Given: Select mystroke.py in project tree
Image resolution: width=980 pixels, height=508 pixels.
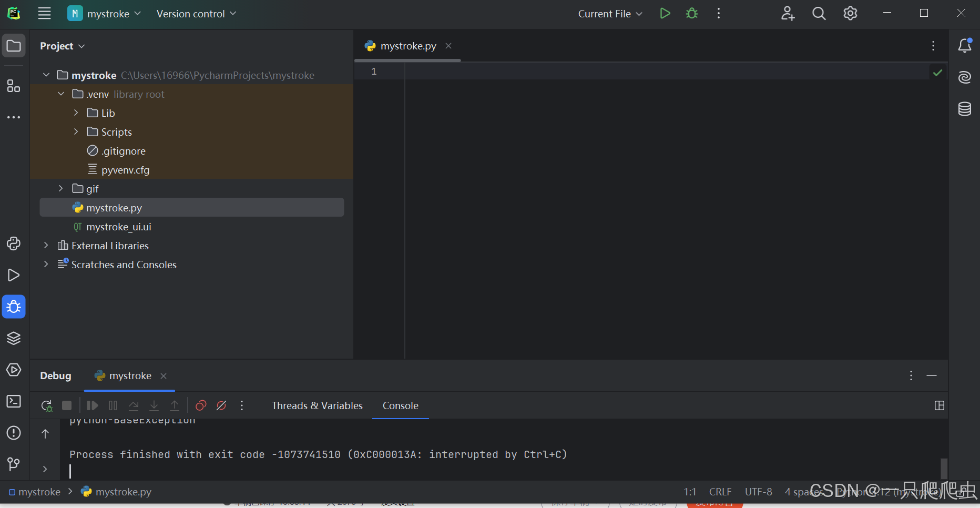Looking at the screenshot, I should pyautogui.click(x=191, y=208).
